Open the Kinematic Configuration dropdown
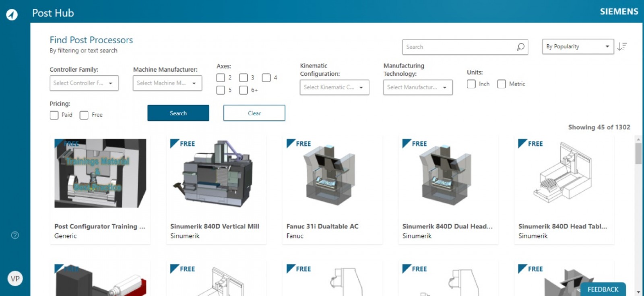 coord(334,87)
